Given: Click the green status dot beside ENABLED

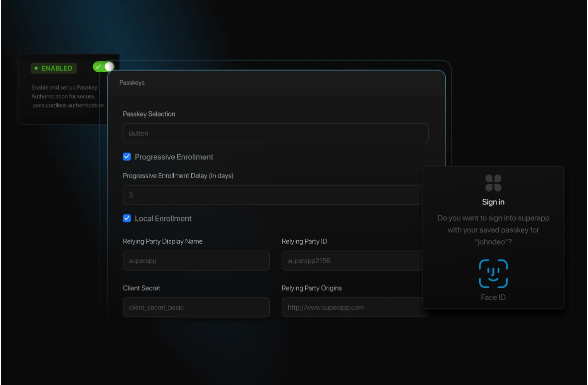Looking at the screenshot, I should [x=36, y=68].
